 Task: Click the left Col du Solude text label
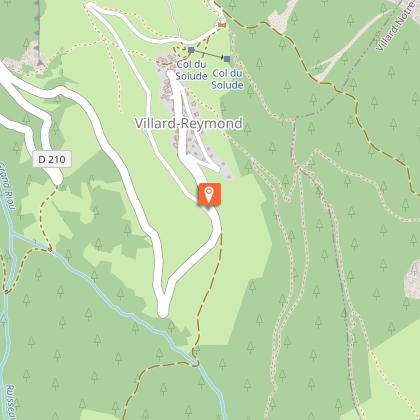[192, 70]
